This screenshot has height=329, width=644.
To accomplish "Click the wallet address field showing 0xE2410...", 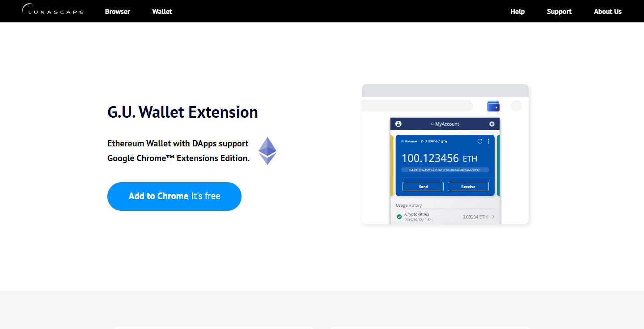I will [445, 170].
